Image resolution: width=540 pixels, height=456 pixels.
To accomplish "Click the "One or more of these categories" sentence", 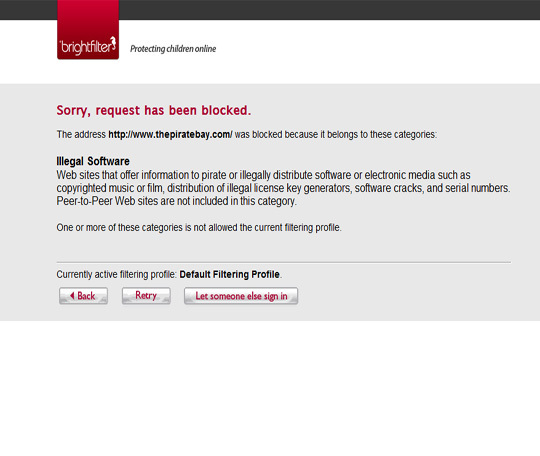I will 199,228.
